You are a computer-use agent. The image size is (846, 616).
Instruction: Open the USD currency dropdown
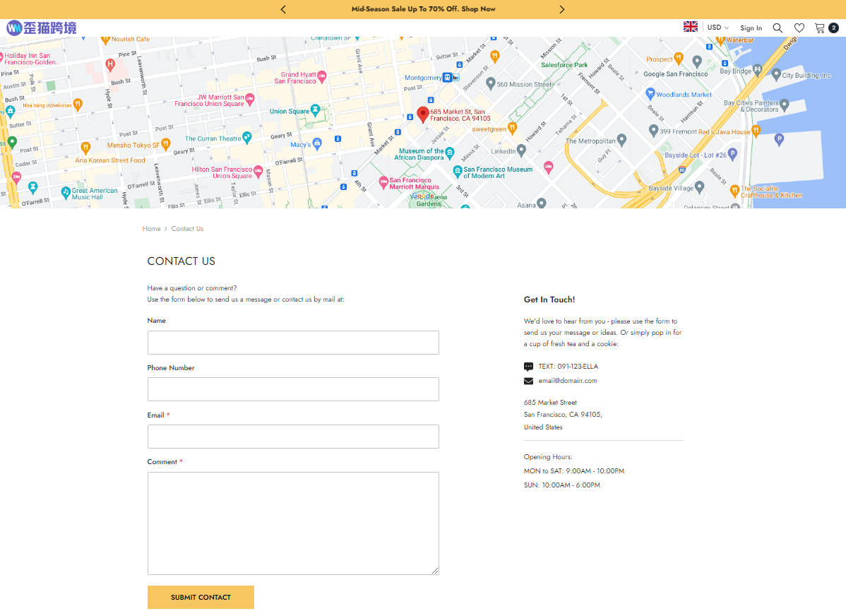point(717,28)
